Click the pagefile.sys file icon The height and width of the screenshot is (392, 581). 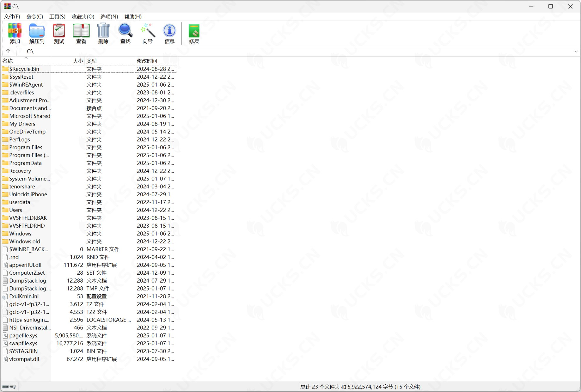(5, 335)
